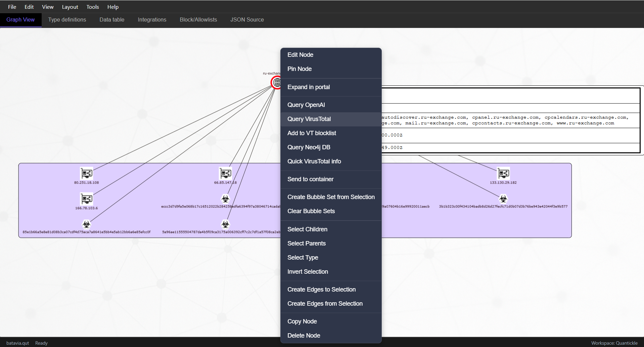Click Invert Selection
The width and height of the screenshot is (644, 347).
pos(331,272)
